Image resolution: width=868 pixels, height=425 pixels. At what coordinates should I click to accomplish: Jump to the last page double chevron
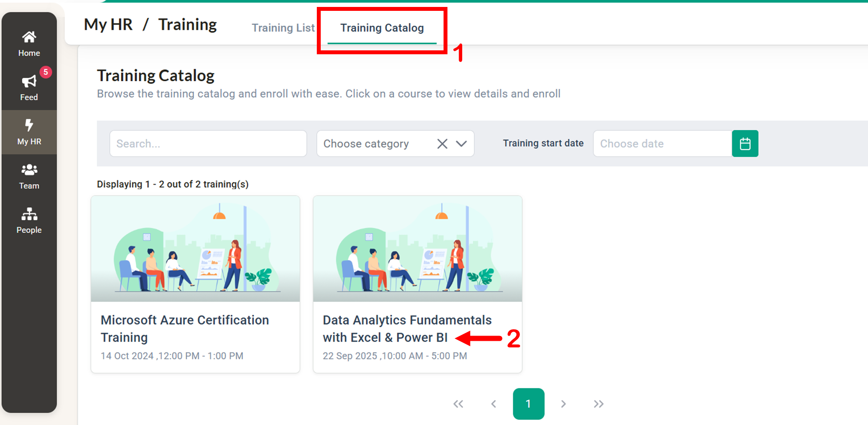point(598,404)
